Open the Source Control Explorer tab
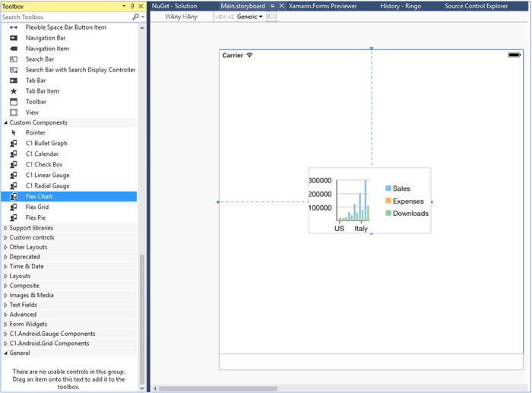The width and height of the screenshot is (532, 393). click(476, 6)
